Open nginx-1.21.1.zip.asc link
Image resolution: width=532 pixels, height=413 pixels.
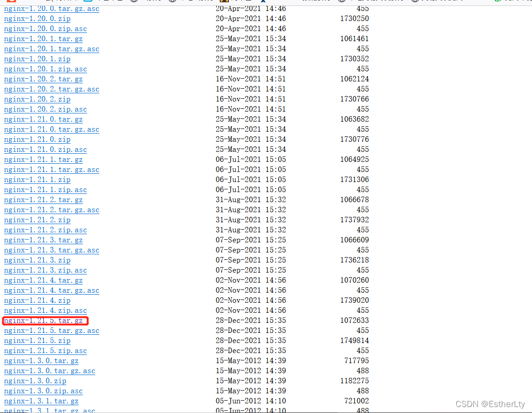[x=45, y=190]
